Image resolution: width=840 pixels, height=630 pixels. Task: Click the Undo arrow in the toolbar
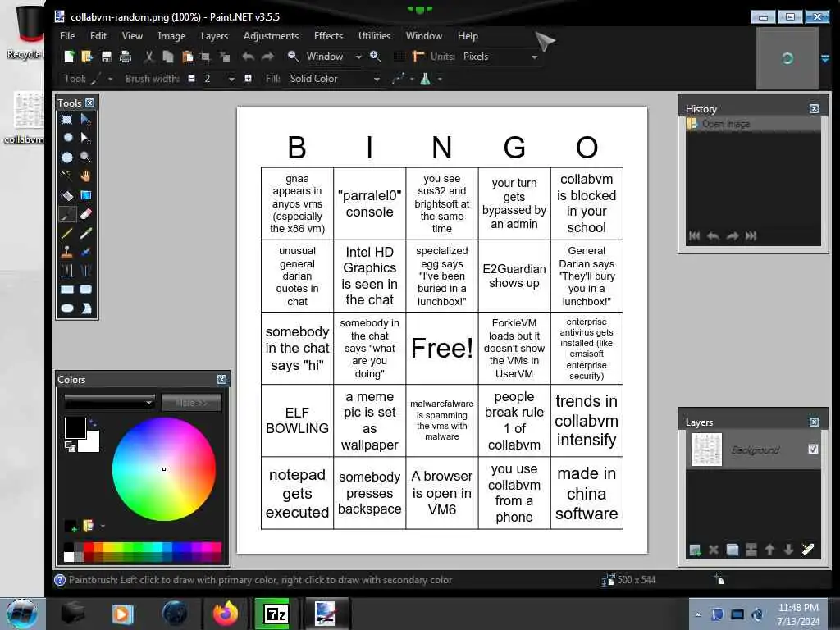coord(248,57)
